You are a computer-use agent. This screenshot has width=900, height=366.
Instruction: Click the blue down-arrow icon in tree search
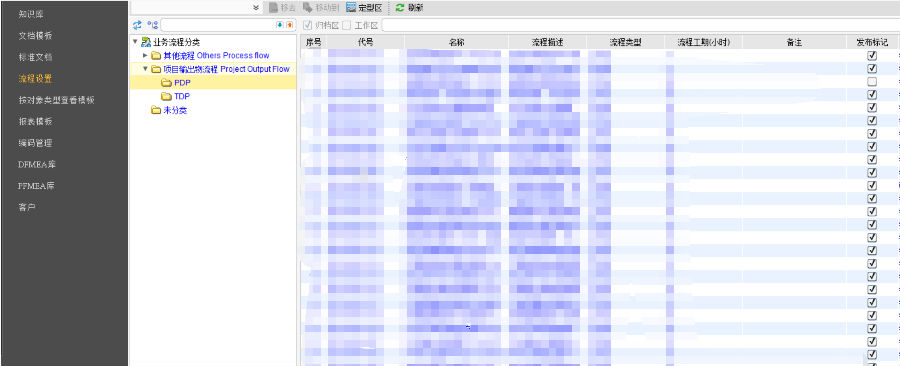click(280, 25)
